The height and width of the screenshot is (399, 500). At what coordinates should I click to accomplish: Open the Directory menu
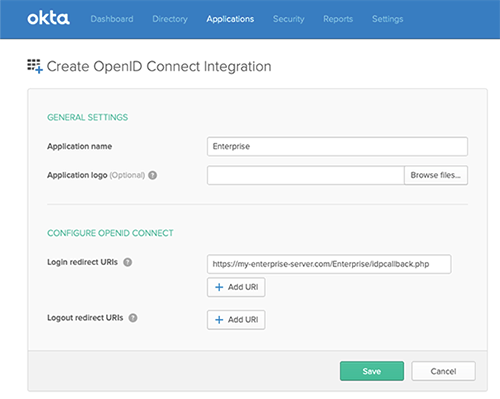pos(170,19)
